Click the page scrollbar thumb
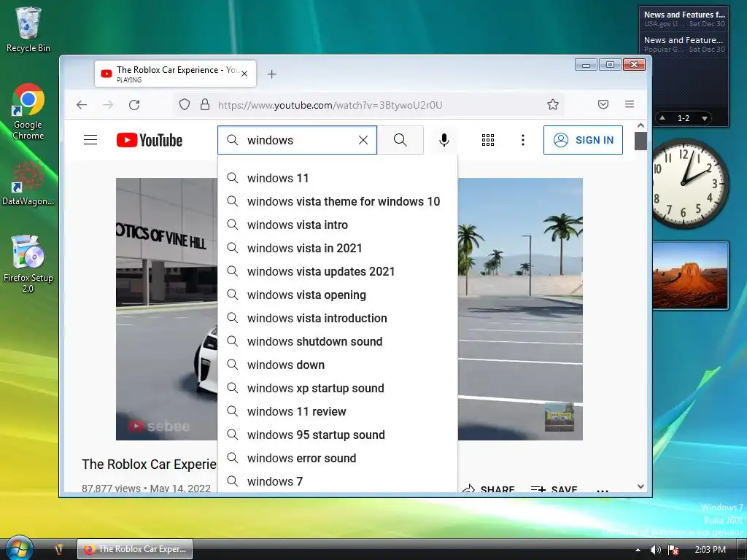747x560 pixels. coord(640,141)
